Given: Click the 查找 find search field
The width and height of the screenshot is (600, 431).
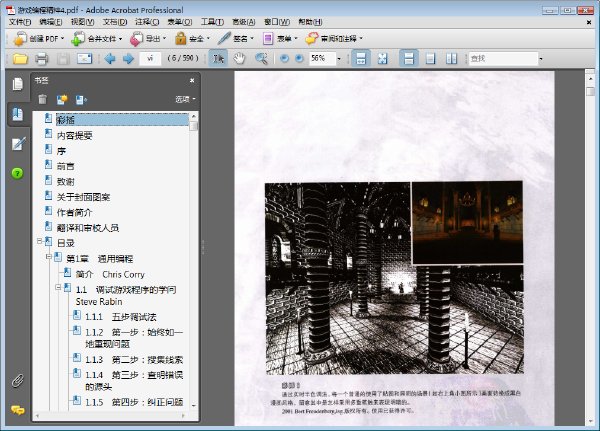Looking at the screenshot, I should coord(503,58).
